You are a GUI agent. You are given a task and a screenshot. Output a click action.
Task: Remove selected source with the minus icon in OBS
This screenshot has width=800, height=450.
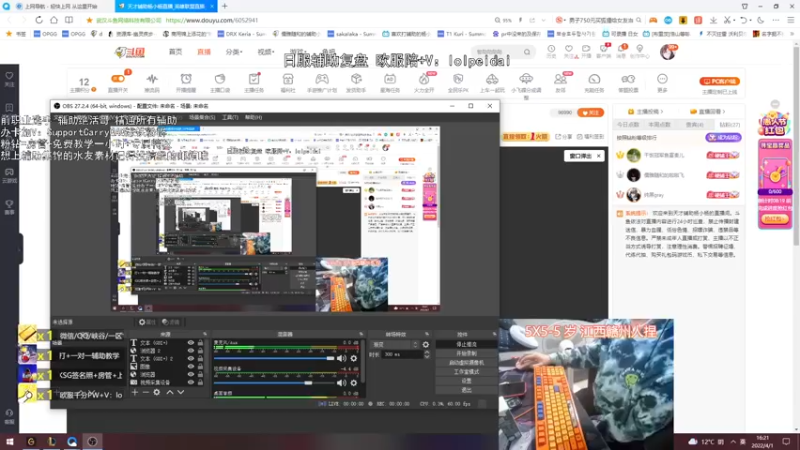[145, 392]
